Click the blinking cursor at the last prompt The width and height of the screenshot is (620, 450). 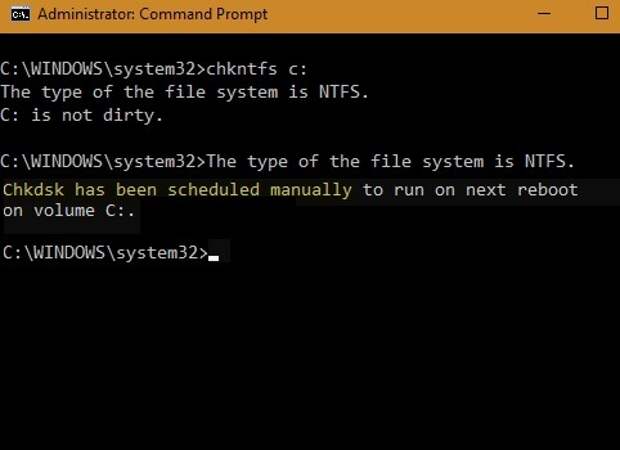click(213, 258)
